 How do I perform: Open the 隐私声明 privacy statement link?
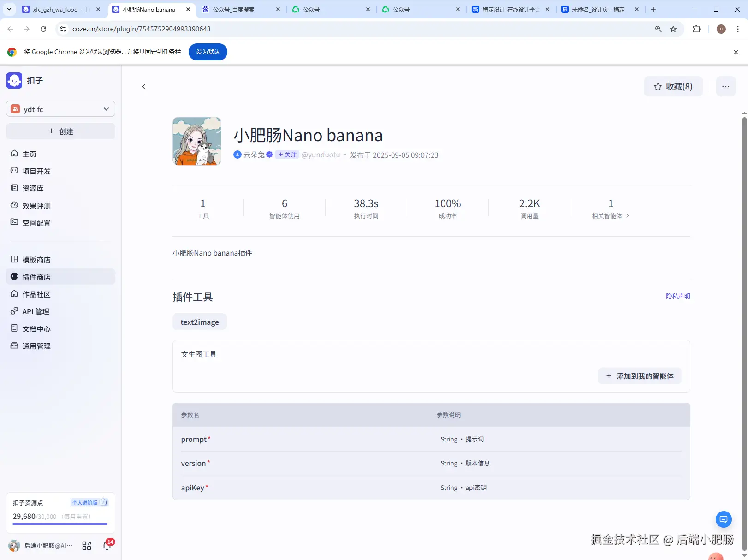pyautogui.click(x=678, y=296)
